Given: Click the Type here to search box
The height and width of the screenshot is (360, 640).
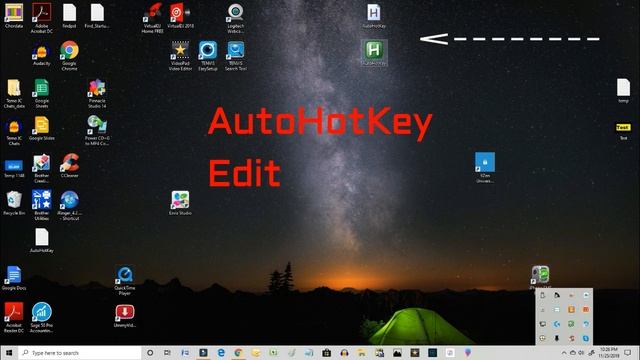Looking at the screenshot, I should coord(80,353).
